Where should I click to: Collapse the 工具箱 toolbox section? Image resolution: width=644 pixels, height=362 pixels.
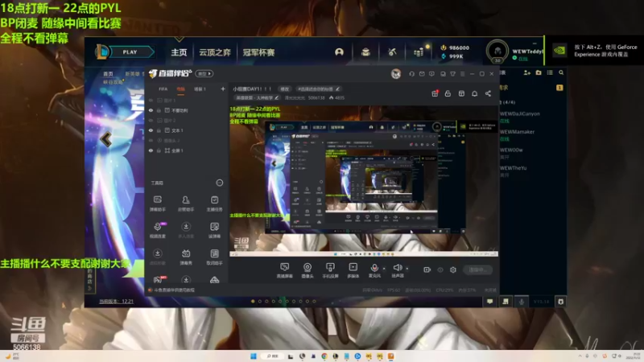[x=219, y=183]
